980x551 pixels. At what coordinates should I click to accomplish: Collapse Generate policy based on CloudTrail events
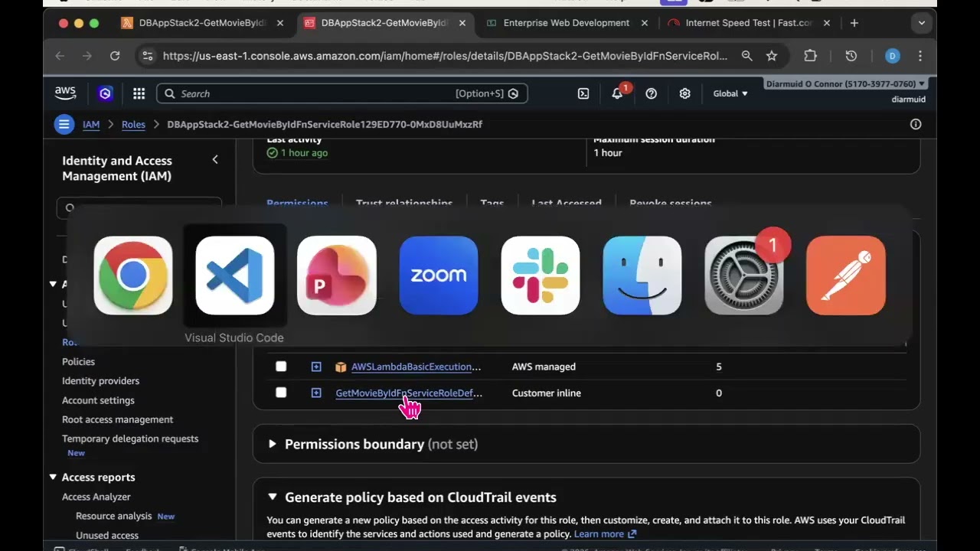click(x=272, y=497)
